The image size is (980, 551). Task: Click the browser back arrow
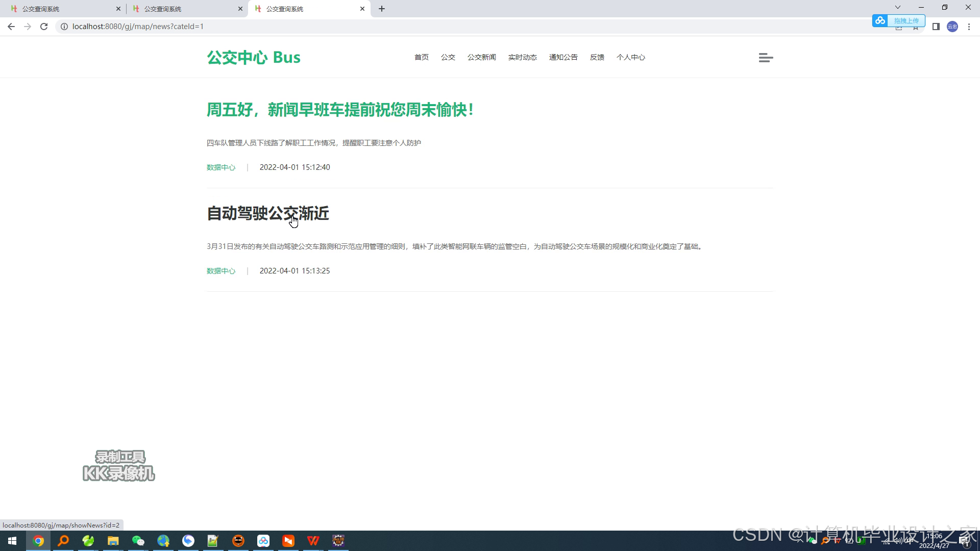pos(11,27)
